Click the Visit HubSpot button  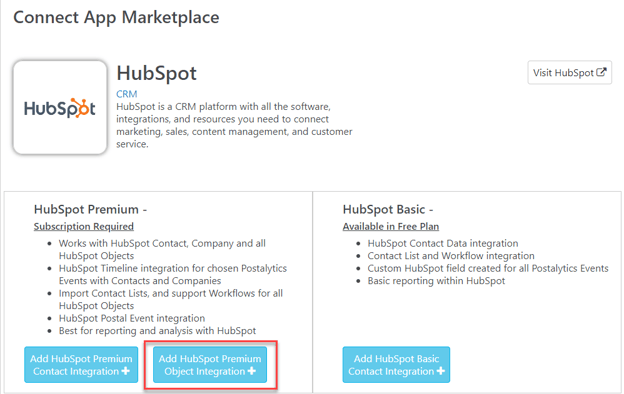(569, 72)
